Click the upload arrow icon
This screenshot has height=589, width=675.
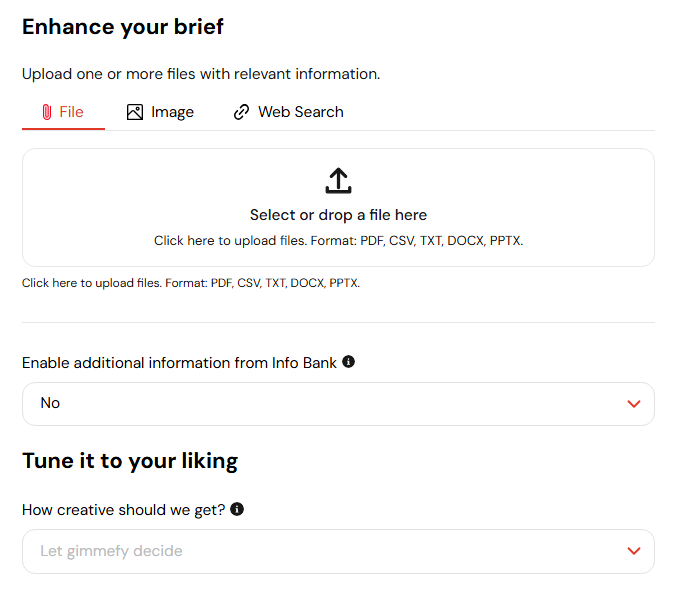pos(338,181)
